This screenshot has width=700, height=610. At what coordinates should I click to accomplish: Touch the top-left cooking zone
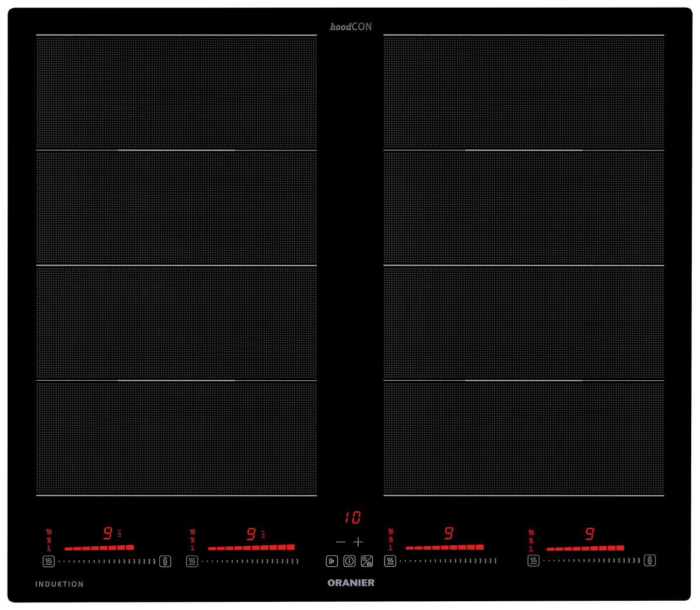coord(176,93)
